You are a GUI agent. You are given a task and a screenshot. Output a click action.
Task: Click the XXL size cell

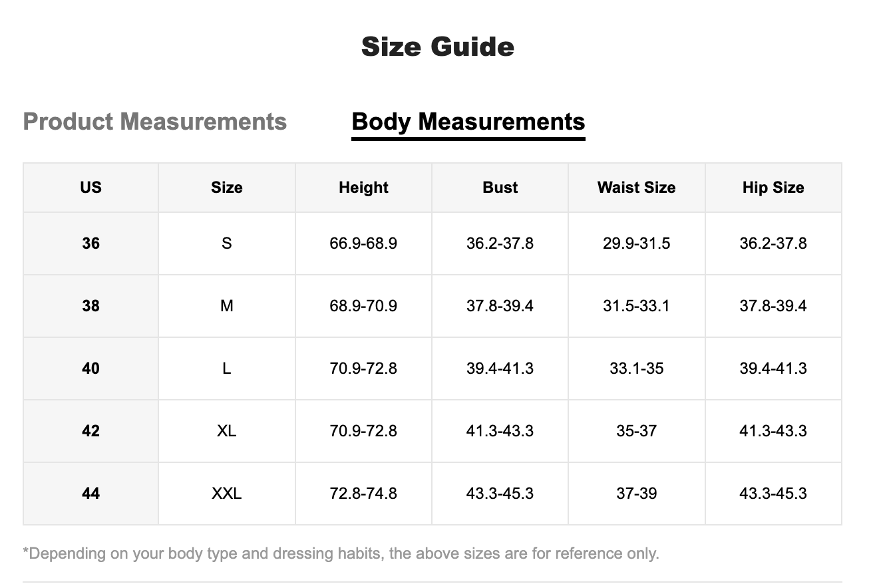point(226,494)
